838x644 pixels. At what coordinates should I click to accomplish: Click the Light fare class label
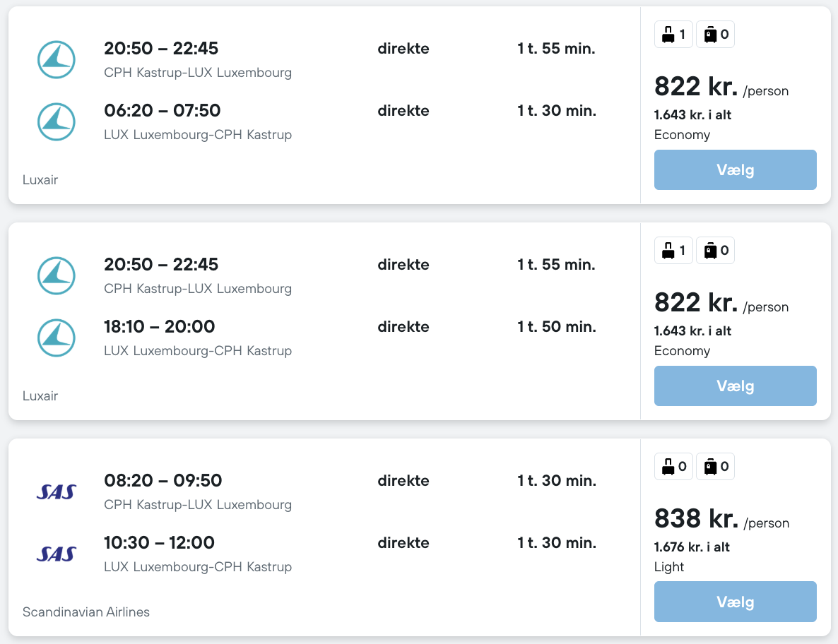coord(669,567)
